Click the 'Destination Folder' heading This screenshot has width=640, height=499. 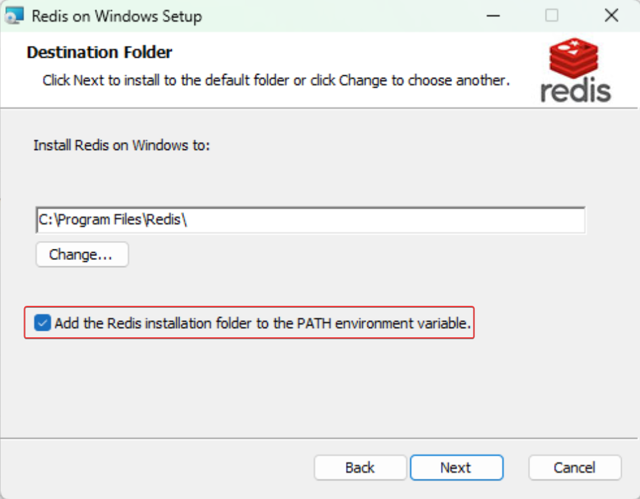point(99,52)
